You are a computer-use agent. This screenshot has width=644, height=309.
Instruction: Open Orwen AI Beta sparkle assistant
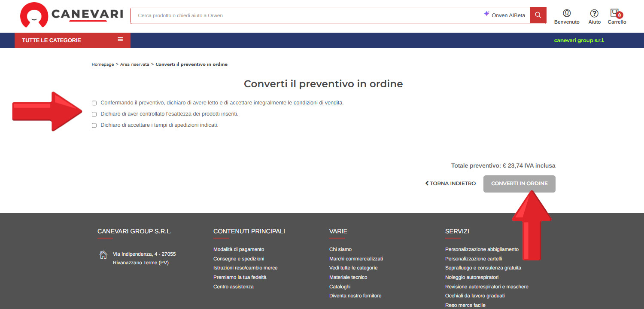click(x=504, y=15)
